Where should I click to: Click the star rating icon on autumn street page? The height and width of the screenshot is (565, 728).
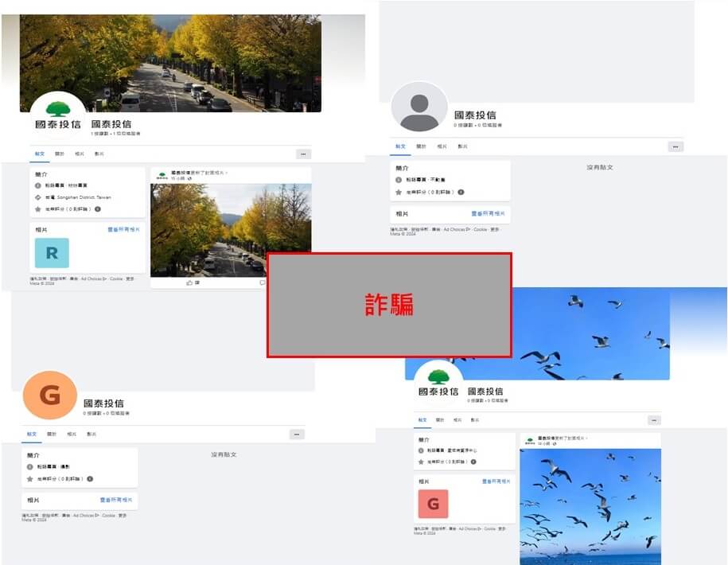(38, 209)
